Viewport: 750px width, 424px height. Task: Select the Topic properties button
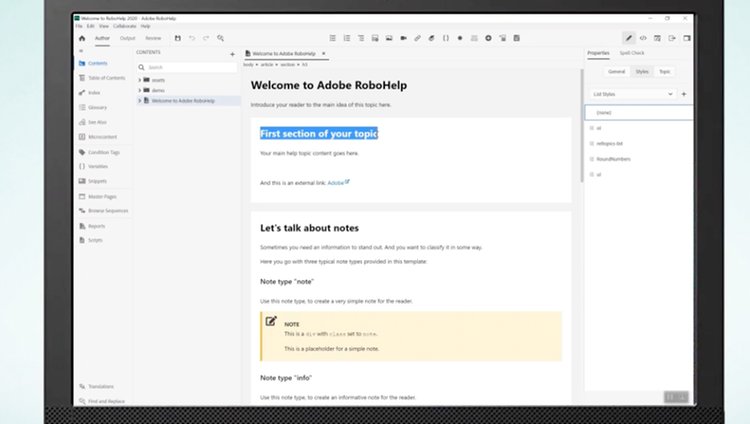coord(665,72)
